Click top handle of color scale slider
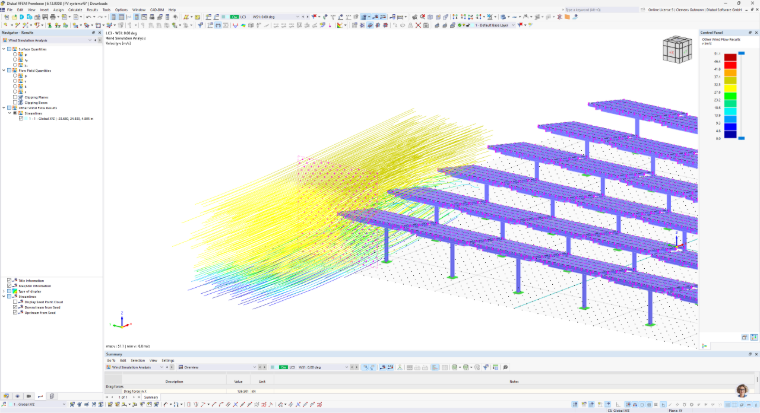 click(x=741, y=53)
